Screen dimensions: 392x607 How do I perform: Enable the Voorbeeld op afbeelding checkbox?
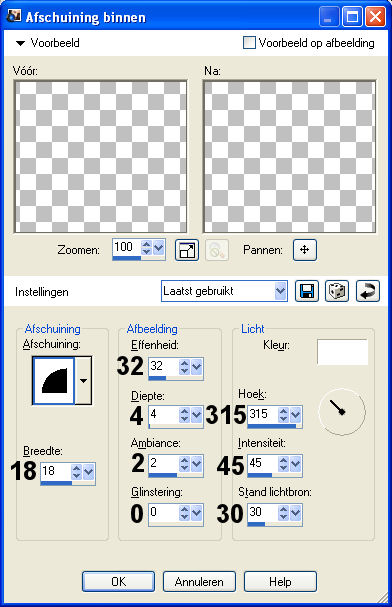(x=249, y=43)
